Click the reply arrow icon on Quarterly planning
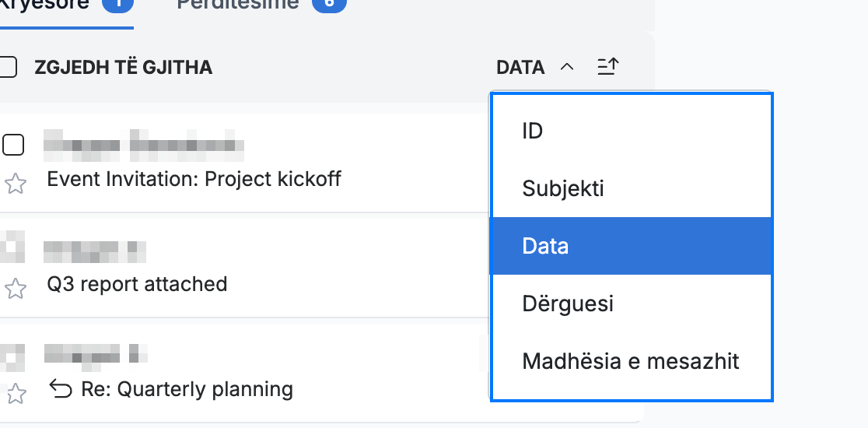 click(61, 389)
